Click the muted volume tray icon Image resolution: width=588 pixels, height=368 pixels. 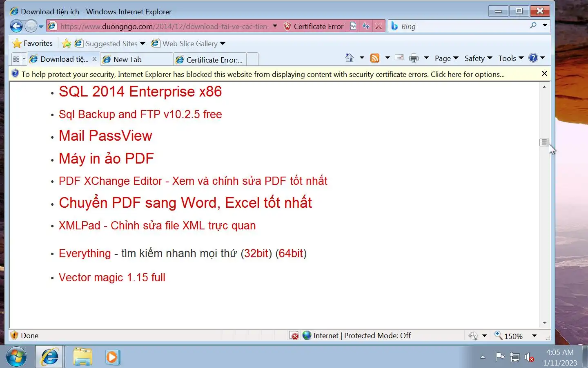[529, 357]
